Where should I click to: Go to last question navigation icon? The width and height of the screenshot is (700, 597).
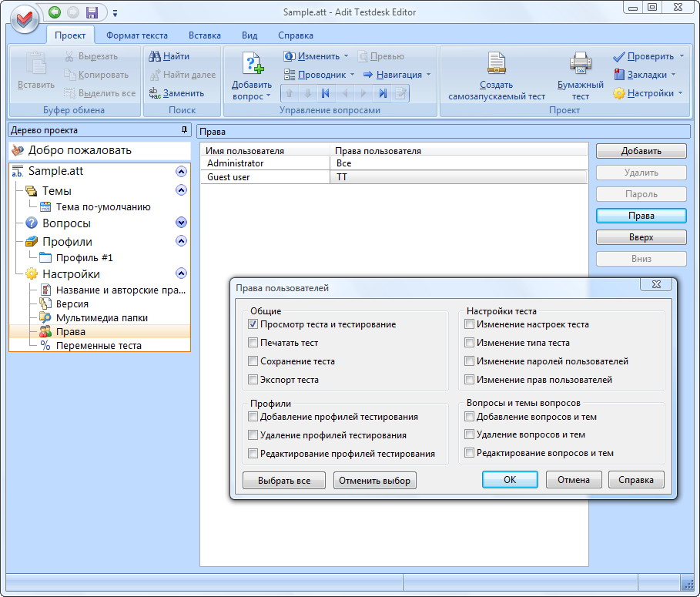coord(383,93)
